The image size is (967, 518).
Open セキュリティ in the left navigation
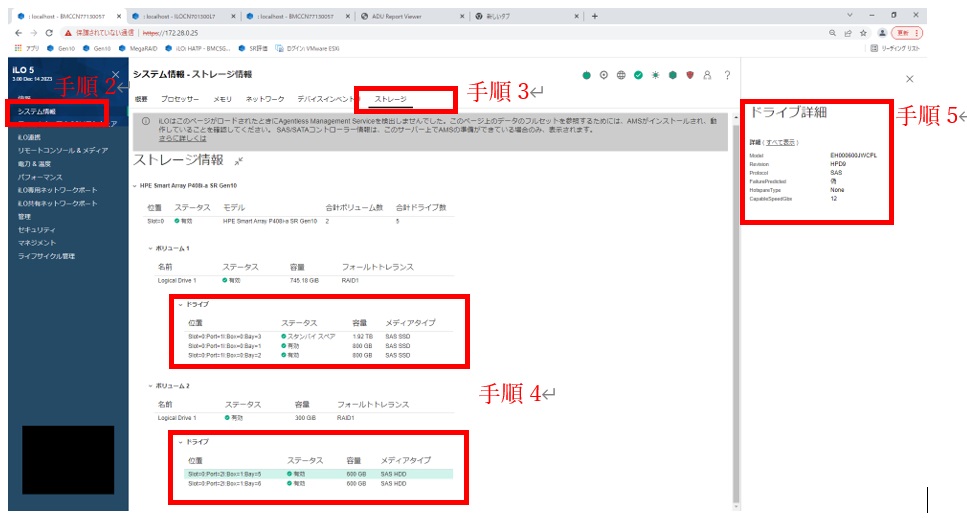click(x=36, y=230)
